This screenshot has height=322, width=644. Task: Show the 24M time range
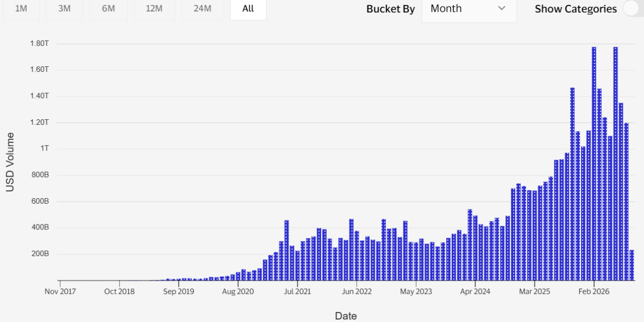202,9
